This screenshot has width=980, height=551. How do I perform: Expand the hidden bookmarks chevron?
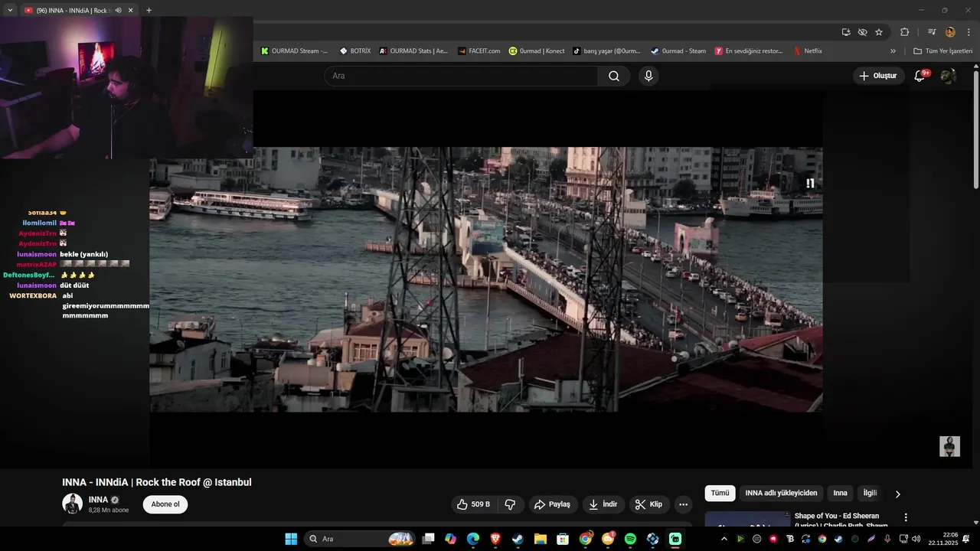click(893, 51)
